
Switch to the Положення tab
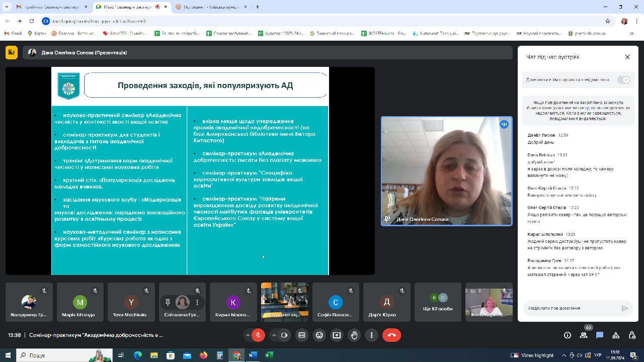coord(210,7)
